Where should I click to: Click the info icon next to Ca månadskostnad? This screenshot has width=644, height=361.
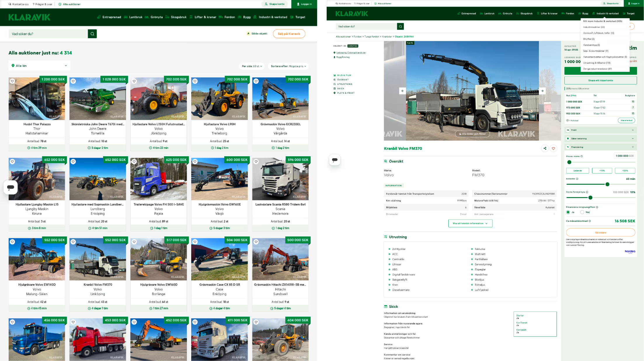[590, 221]
